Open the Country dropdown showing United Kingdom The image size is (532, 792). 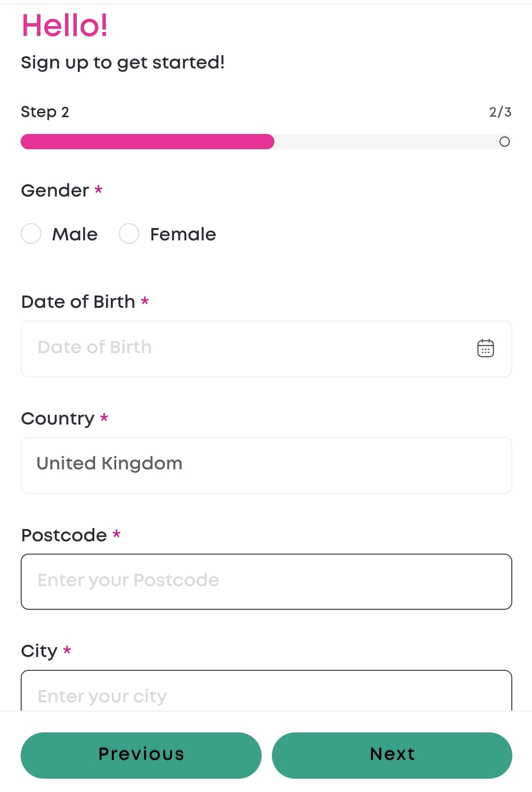(266, 465)
